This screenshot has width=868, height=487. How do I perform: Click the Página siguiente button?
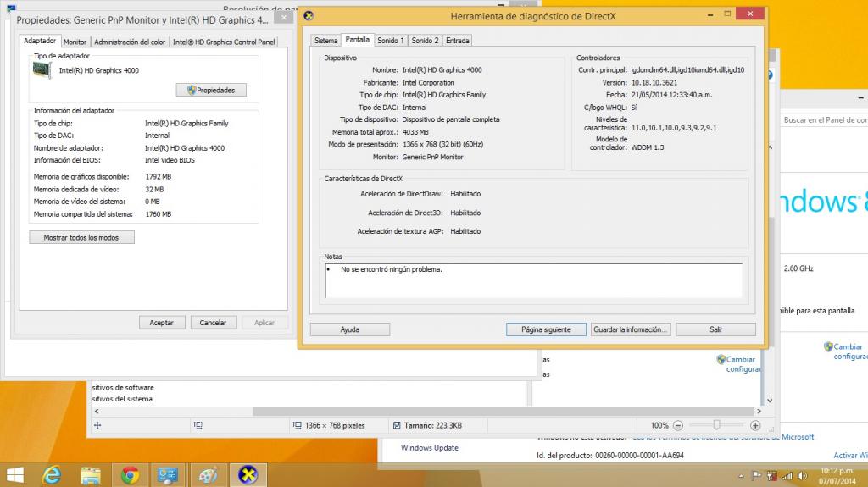546,329
